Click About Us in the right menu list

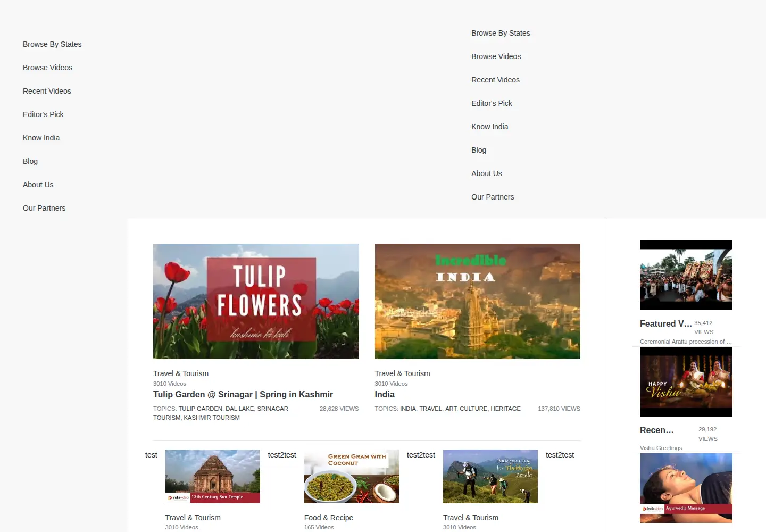click(486, 173)
